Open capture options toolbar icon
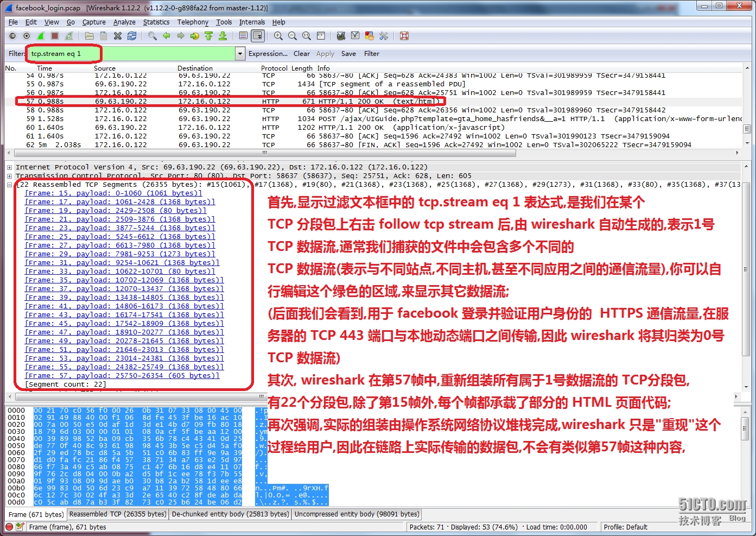Image resolution: width=756 pixels, height=536 pixels. tap(27, 36)
